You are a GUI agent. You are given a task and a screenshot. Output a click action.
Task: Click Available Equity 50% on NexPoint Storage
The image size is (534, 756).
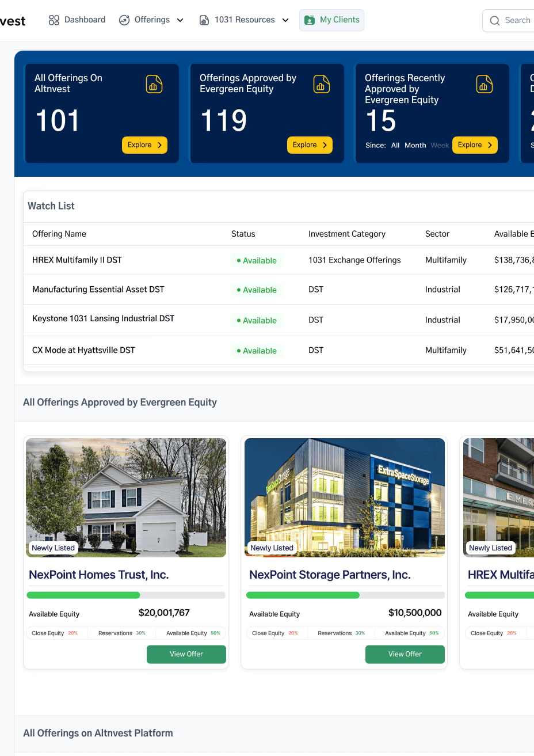click(x=412, y=633)
